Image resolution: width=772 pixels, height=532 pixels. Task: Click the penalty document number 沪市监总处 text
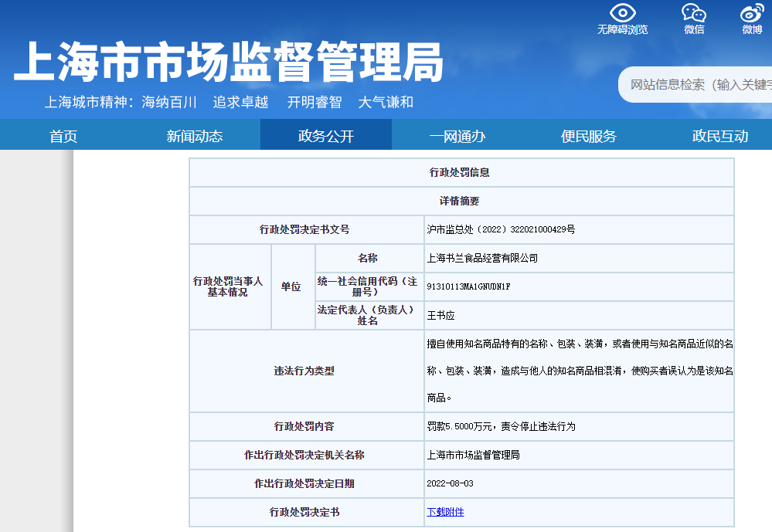pos(501,229)
